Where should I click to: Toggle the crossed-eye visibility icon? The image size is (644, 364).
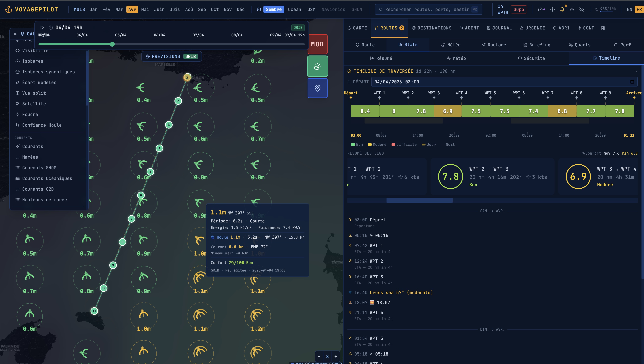click(x=582, y=10)
